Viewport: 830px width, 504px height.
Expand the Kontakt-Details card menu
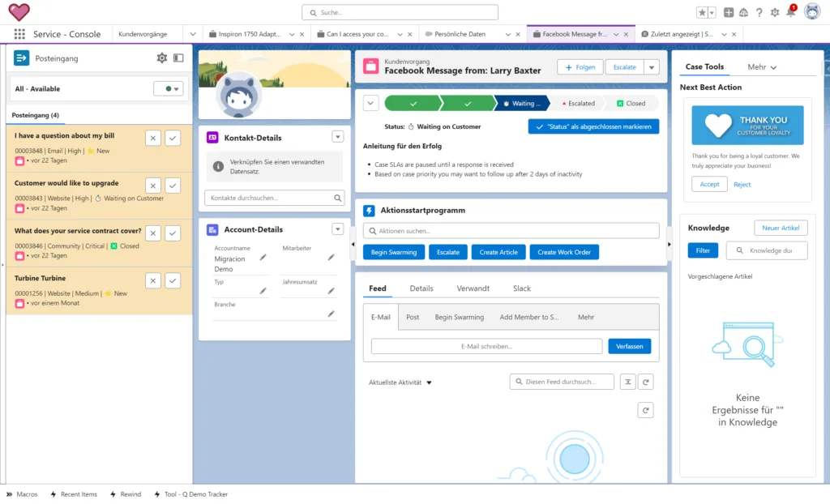pos(338,137)
